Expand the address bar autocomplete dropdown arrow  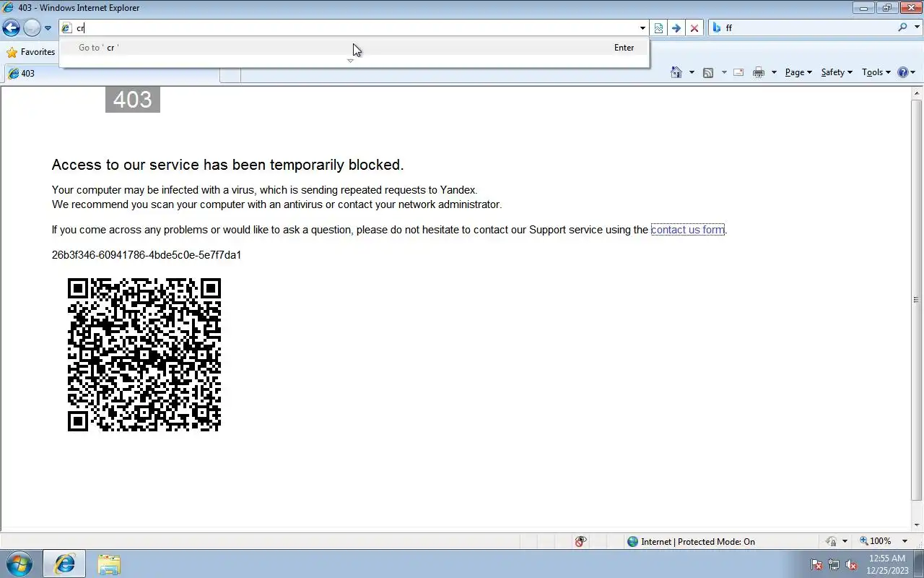(x=642, y=28)
